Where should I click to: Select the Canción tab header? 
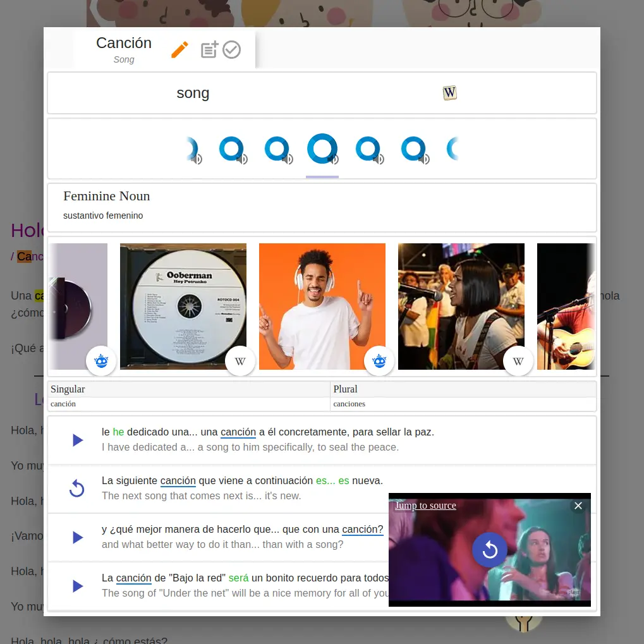pyautogui.click(x=124, y=49)
